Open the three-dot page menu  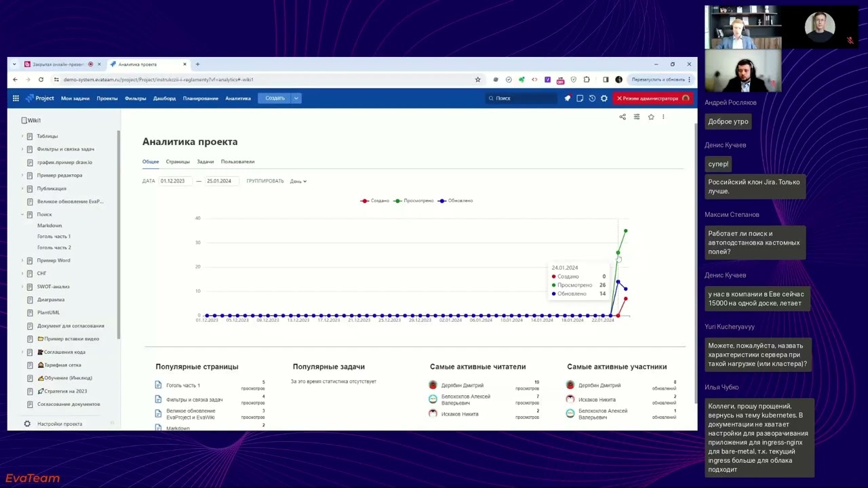[x=663, y=117]
